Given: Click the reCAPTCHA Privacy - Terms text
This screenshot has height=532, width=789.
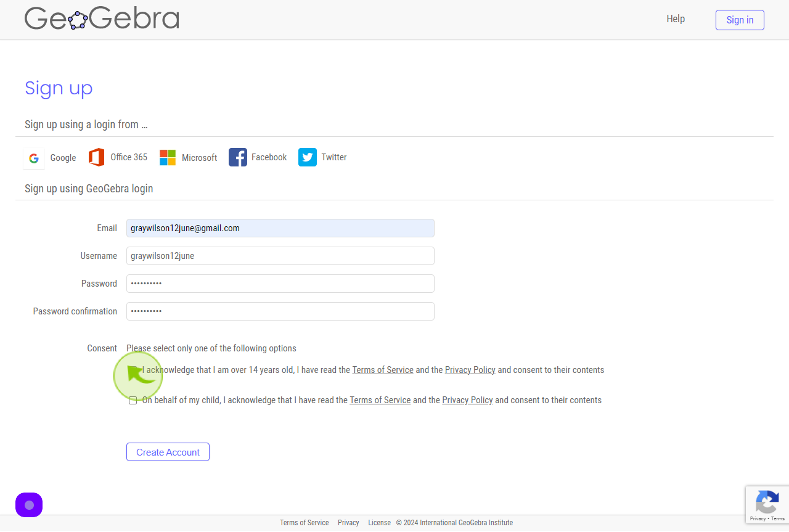Looking at the screenshot, I should (767, 518).
